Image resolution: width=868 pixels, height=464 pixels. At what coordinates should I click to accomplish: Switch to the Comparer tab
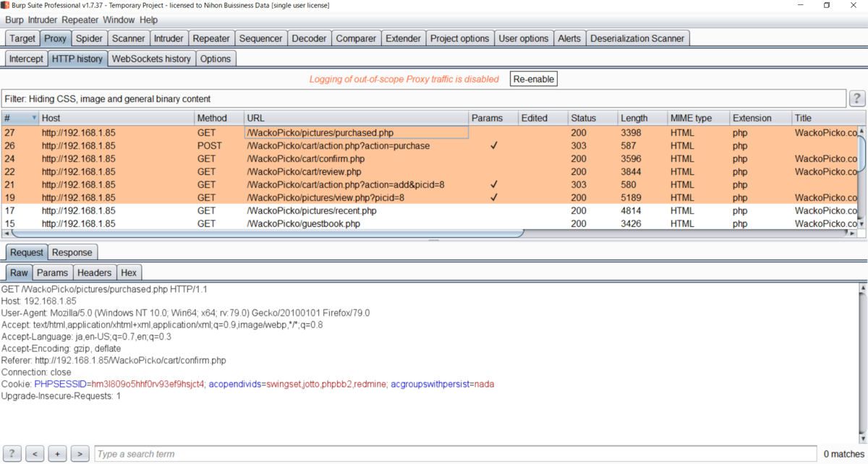356,38
